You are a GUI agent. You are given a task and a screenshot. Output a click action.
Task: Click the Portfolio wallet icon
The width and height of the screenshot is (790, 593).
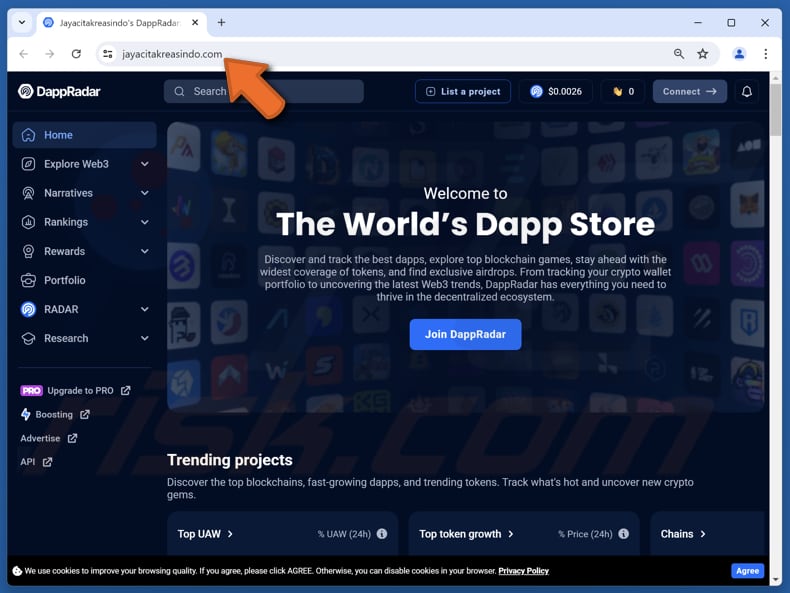[29, 280]
